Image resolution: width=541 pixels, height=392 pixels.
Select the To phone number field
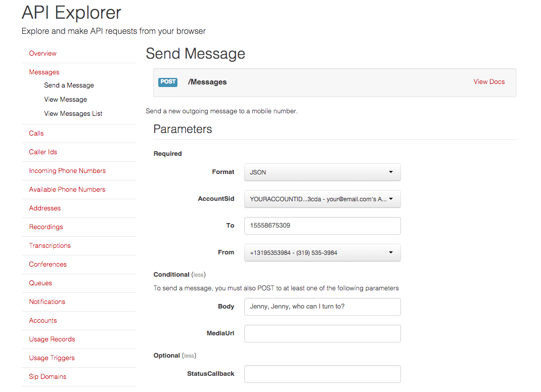tap(322, 226)
